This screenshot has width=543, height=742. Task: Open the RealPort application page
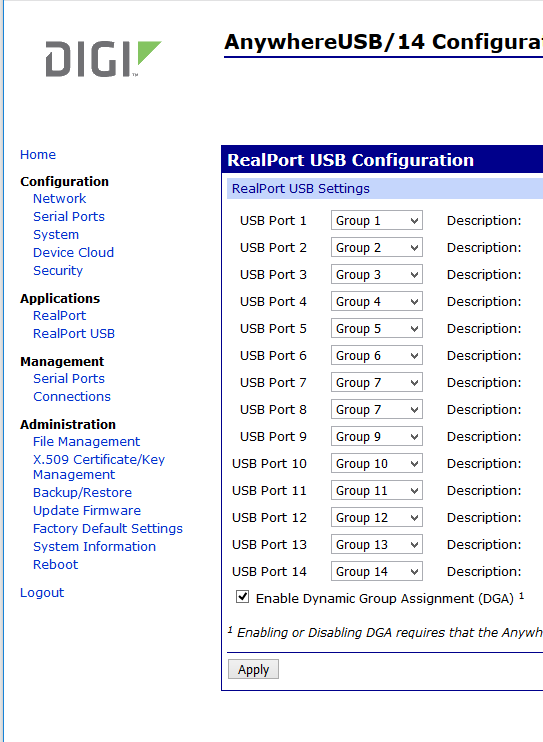click(60, 316)
